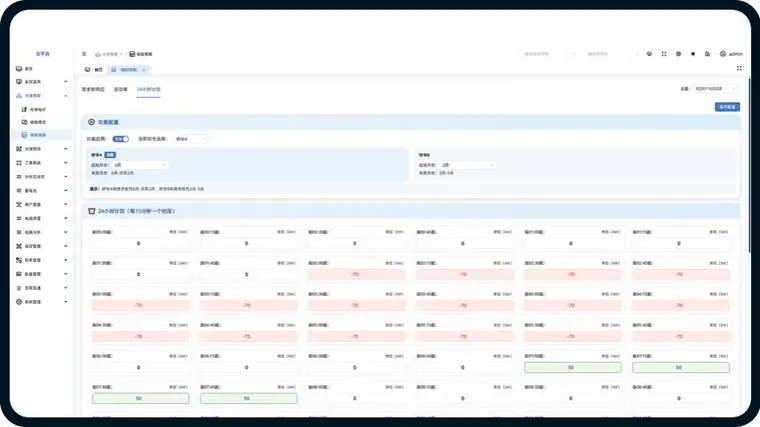Click the document icon beside admin avatar
The width and height of the screenshot is (760, 427).
coord(708,54)
